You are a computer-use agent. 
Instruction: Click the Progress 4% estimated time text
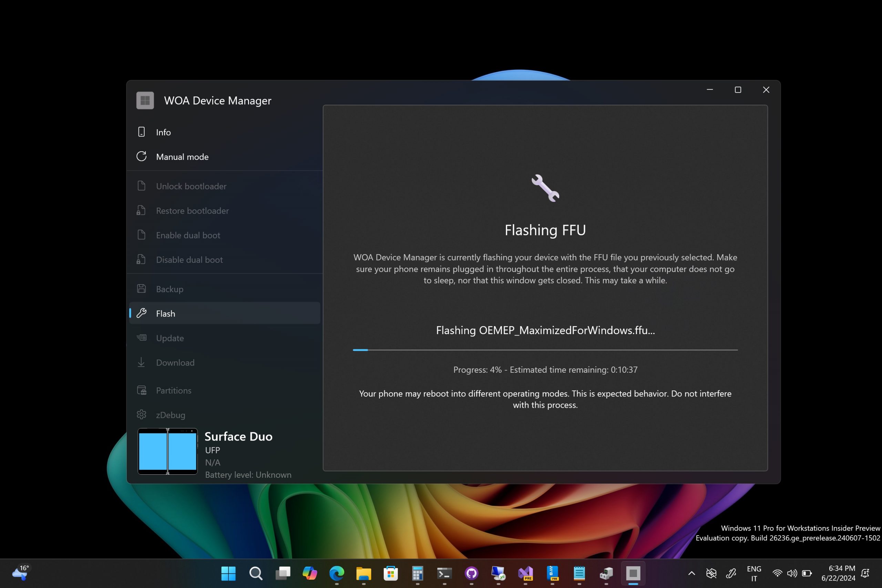click(545, 370)
